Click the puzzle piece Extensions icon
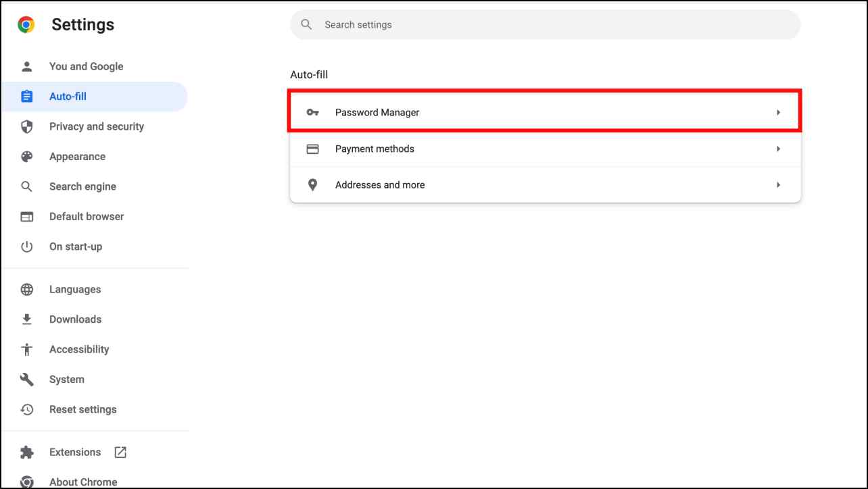Screen dimensions: 868x489 point(26,452)
